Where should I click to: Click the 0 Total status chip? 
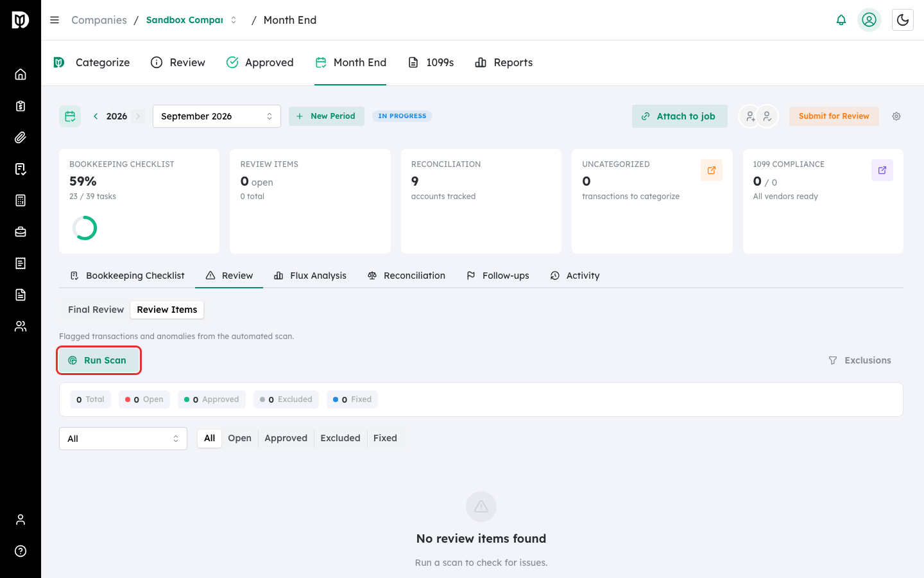click(90, 399)
